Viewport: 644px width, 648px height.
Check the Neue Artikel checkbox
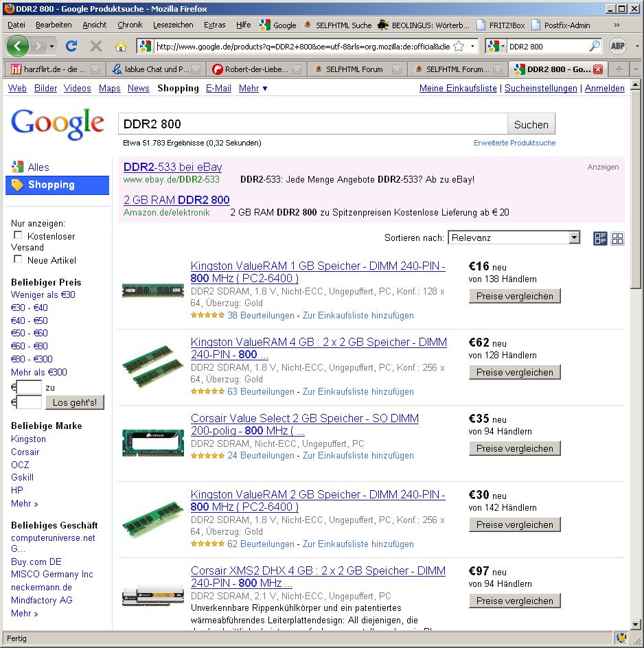[x=18, y=259]
